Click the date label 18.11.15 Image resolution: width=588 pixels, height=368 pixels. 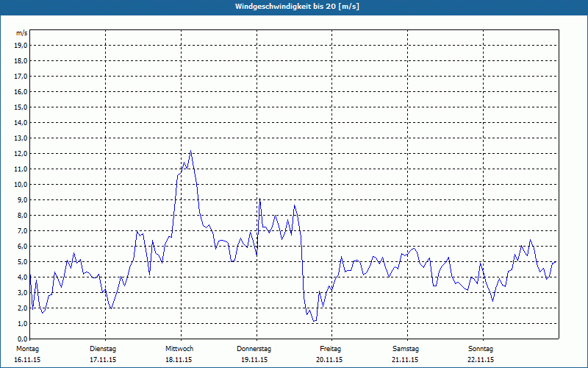click(x=179, y=360)
